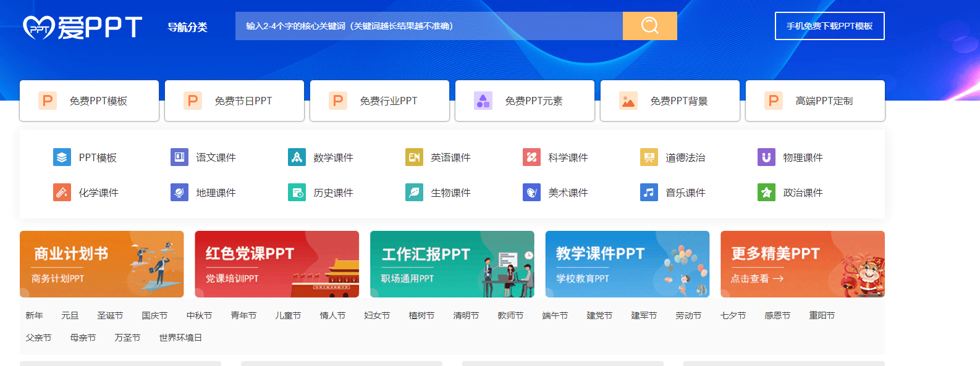Click the 建党节 holiday link
This screenshot has height=366, width=980.
click(x=599, y=315)
